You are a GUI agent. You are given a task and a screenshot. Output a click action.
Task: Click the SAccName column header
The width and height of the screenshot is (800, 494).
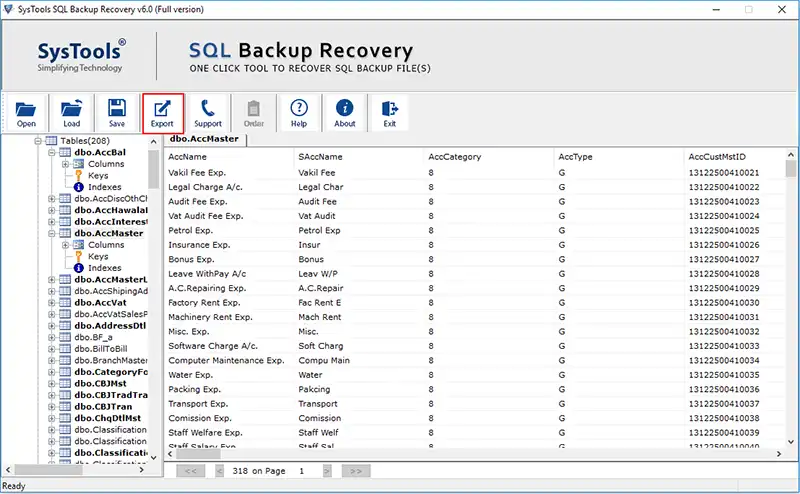coord(359,157)
